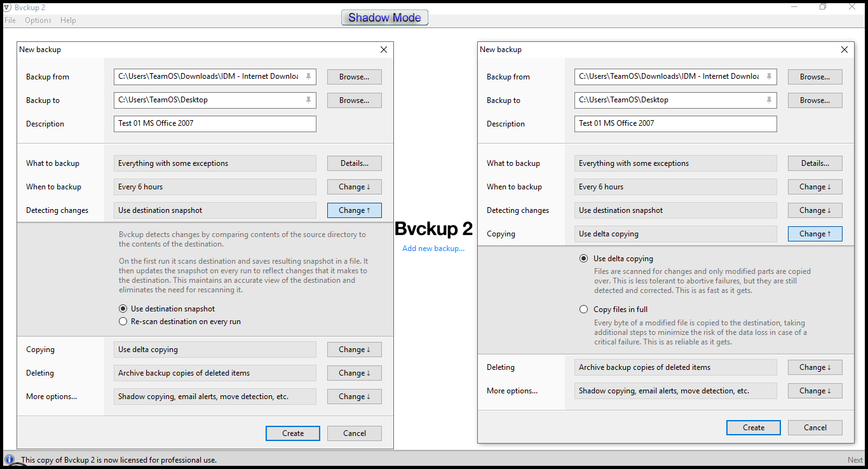Click the info icon in status bar
This screenshot has width=868, height=469.
click(x=10, y=459)
